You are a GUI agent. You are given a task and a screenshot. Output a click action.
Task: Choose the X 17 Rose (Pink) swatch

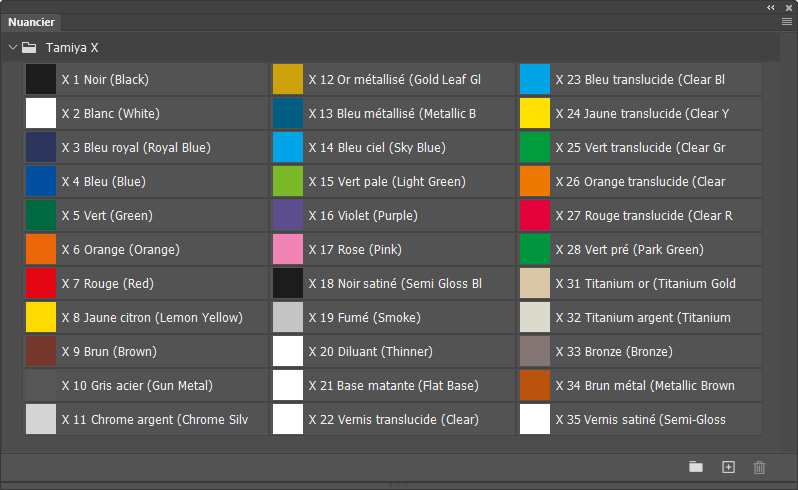point(288,250)
